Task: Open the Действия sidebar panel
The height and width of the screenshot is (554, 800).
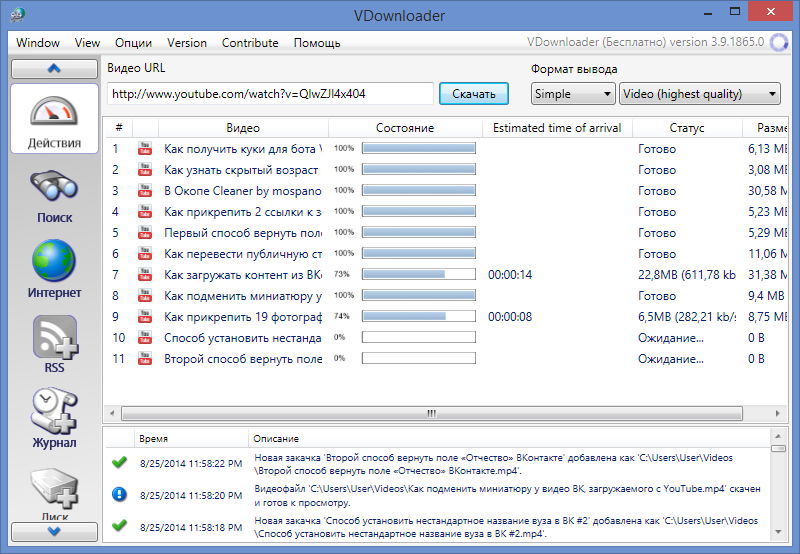Action: pyautogui.click(x=54, y=118)
